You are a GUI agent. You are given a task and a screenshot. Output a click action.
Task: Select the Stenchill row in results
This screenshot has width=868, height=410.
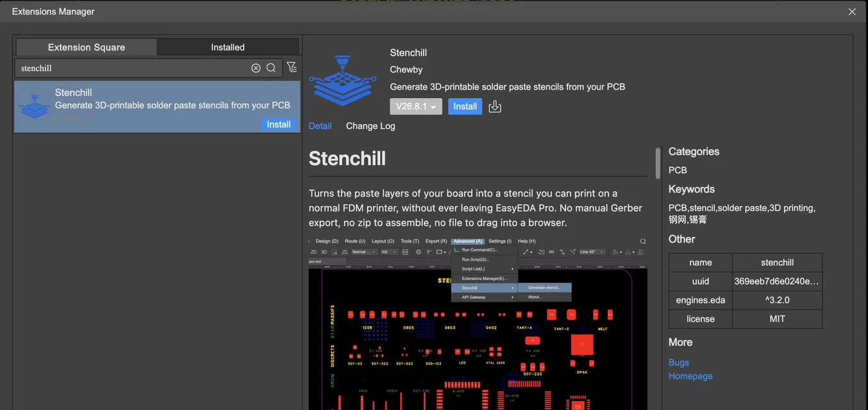point(157,106)
